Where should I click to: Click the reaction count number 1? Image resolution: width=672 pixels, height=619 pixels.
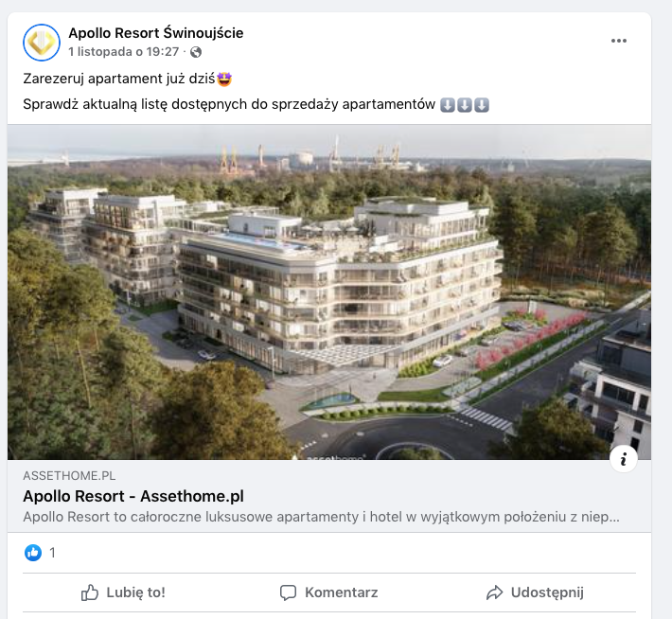(52, 553)
